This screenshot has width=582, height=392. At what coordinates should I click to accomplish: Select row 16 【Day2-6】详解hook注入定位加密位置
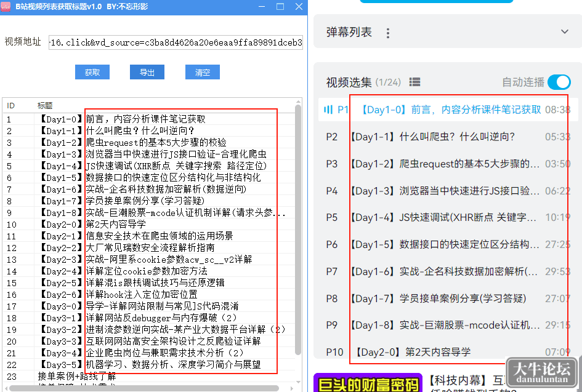click(x=148, y=295)
